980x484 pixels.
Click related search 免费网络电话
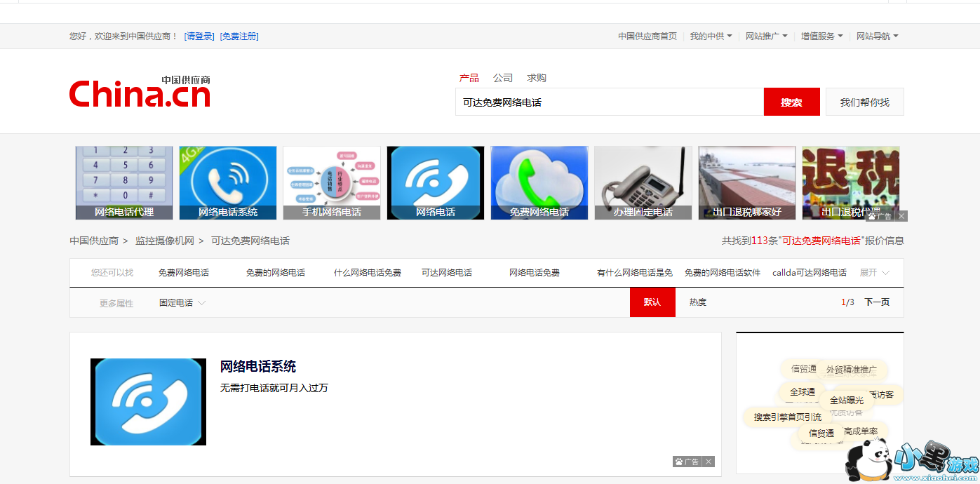tap(184, 272)
